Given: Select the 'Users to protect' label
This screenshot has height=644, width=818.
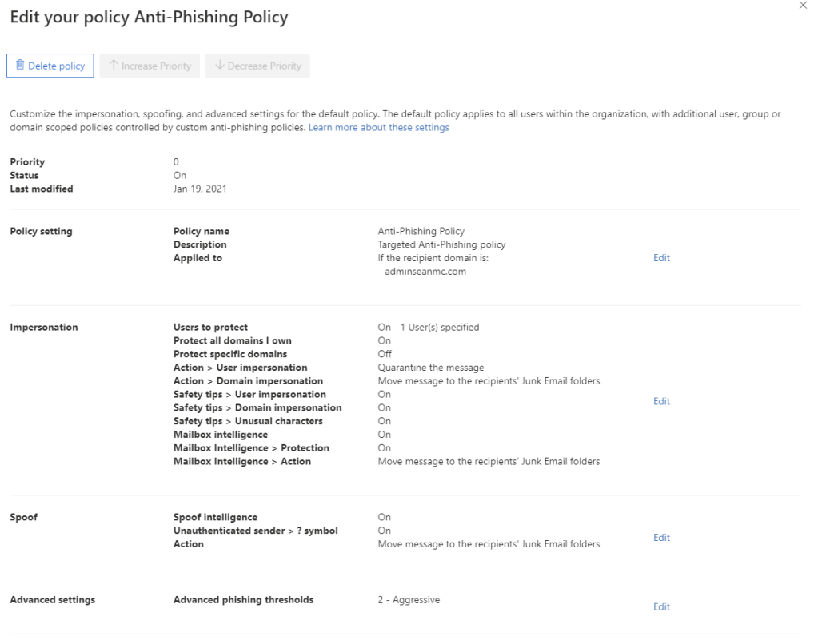Looking at the screenshot, I should (x=210, y=327).
